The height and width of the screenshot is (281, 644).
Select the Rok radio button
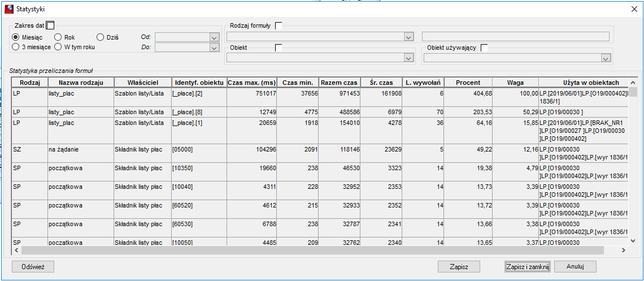64,37
